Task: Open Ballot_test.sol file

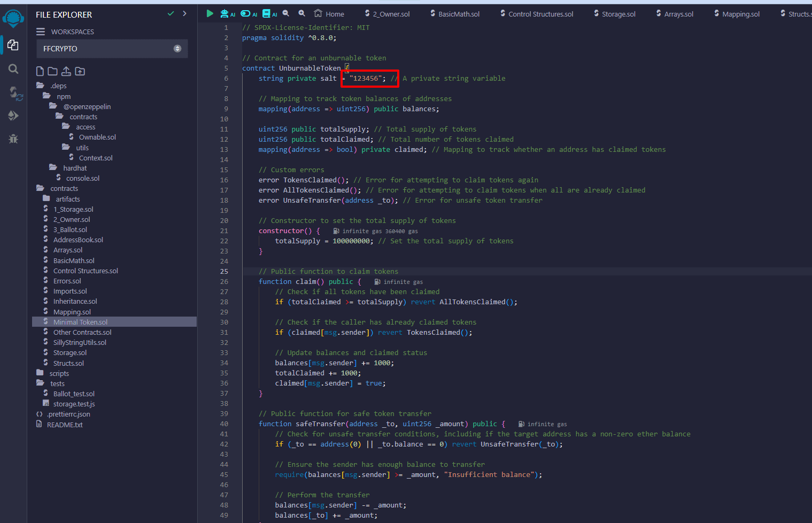Action: [x=69, y=394]
